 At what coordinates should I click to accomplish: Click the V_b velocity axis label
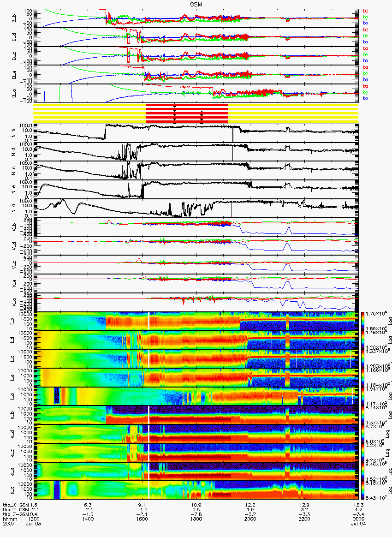click(14, 227)
